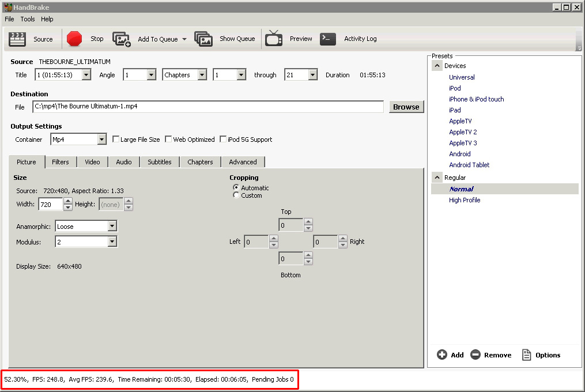This screenshot has width=585, height=392.
Task: Open the Modulus dropdown
Action: (x=112, y=242)
